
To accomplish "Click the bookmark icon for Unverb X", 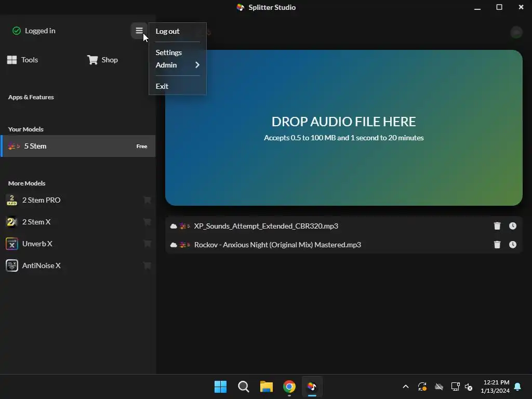I will [147, 244].
